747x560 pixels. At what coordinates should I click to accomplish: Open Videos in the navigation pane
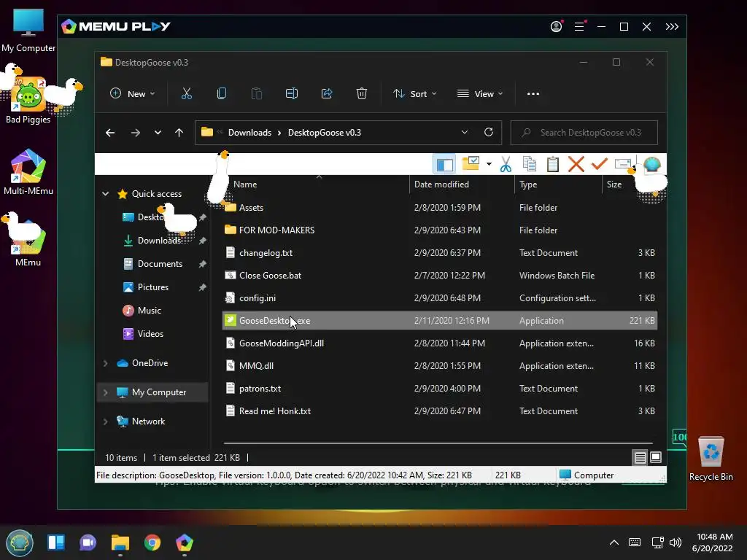tap(150, 334)
